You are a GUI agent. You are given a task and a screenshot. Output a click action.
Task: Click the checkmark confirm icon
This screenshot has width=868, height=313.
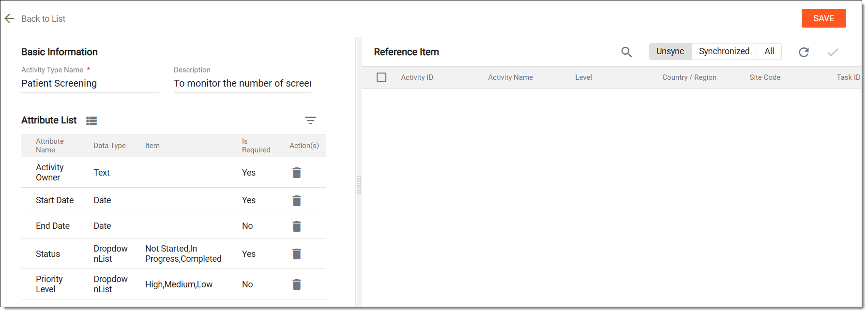pyautogui.click(x=833, y=52)
